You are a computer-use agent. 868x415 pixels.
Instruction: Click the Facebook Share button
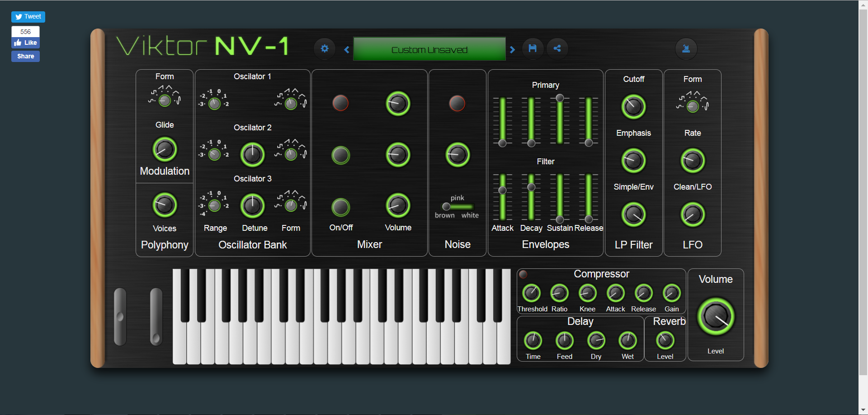26,56
